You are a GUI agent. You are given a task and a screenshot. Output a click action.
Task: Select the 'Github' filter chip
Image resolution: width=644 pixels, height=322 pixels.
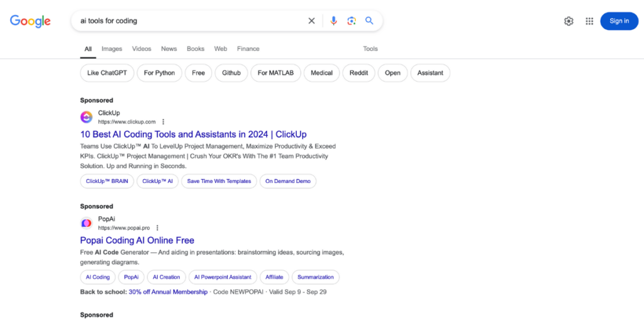231,73
